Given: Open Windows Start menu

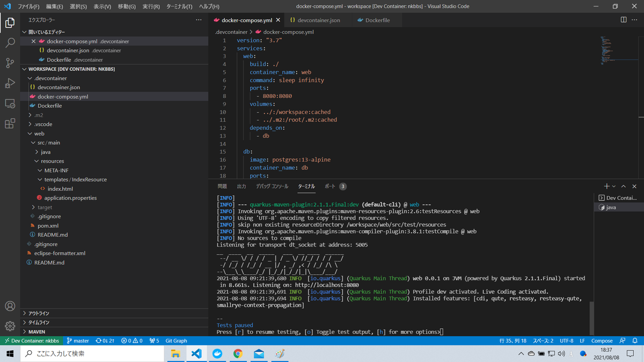Looking at the screenshot, I should 10,354.
